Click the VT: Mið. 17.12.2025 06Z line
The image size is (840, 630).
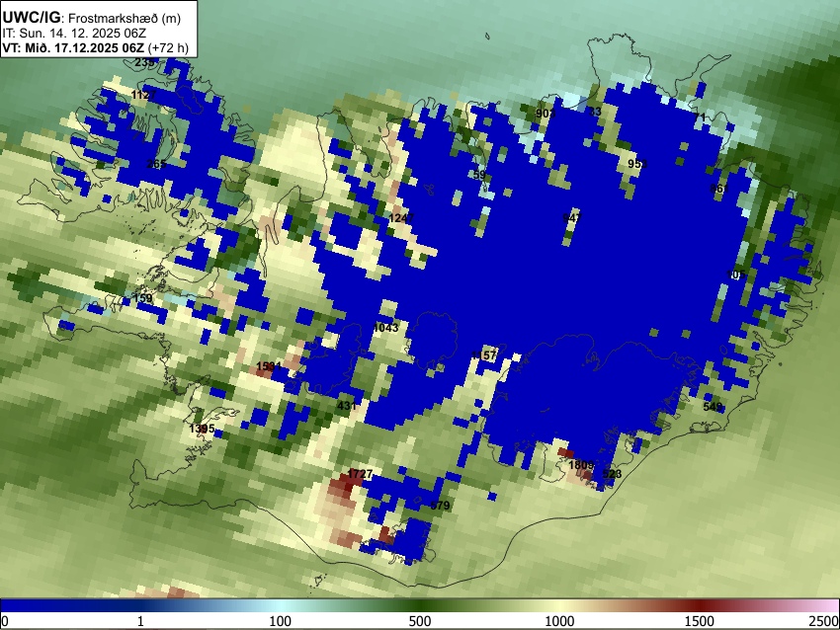[95, 47]
